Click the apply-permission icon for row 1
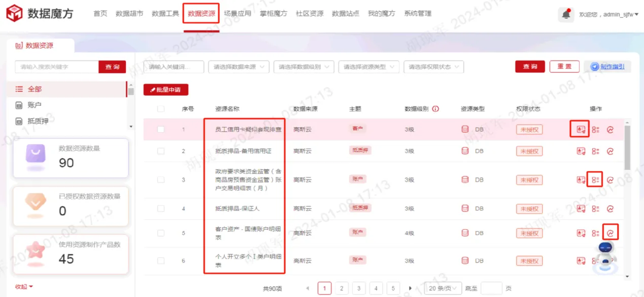The image size is (644, 297). [581, 130]
